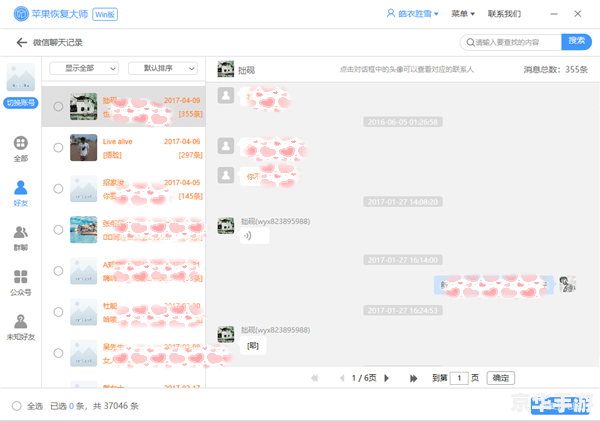
Task: Go to previous page of messages
Action: coord(342,378)
